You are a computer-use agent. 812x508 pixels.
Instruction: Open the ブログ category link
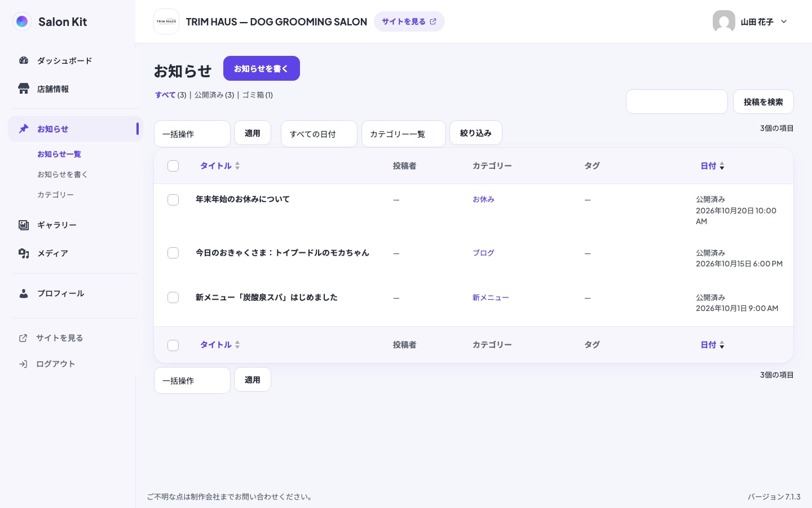tap(483, 253)
